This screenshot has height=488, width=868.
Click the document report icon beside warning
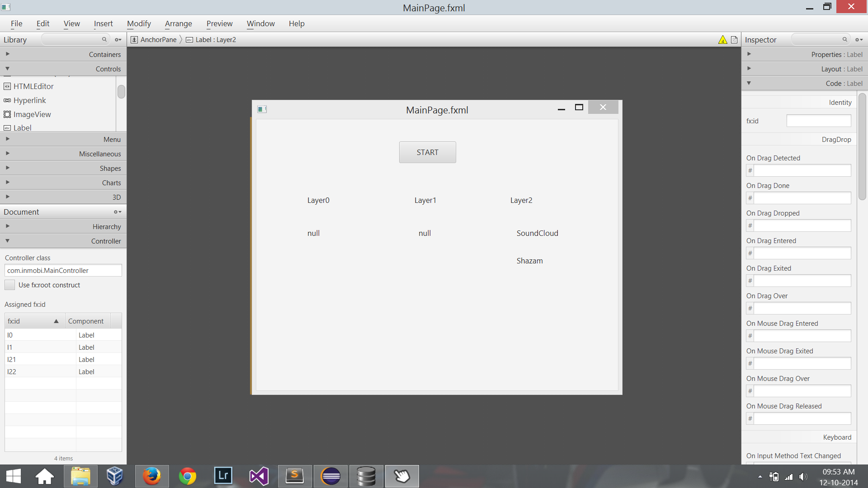click(x=734, y=40)
